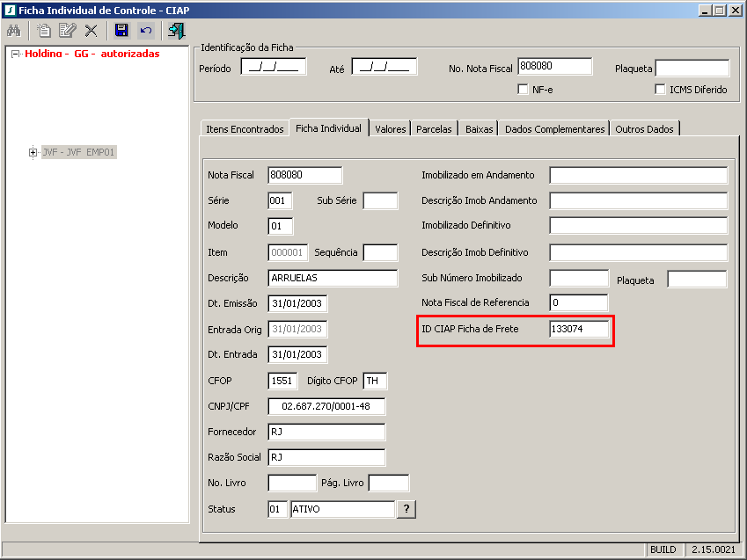Switch to the Itens Encontrados tab
747x560 pixels.
[x=245, y=129]
